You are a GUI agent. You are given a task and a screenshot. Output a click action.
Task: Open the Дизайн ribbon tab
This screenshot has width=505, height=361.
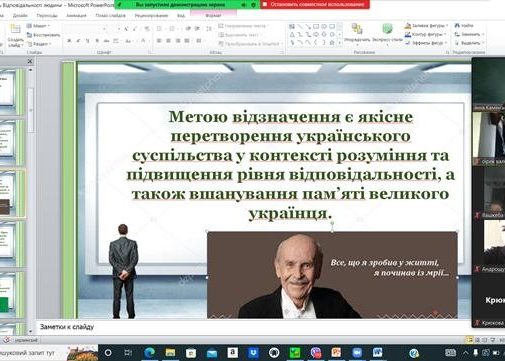(20, 15)
